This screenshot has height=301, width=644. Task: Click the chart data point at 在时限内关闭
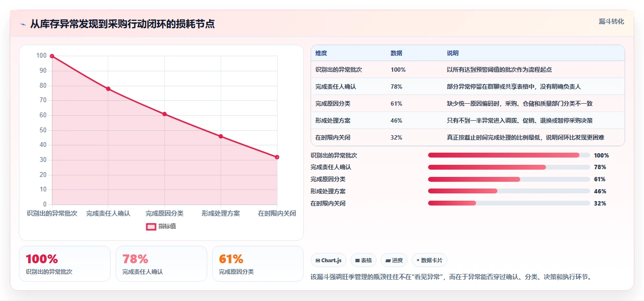(x=277, y=157)
